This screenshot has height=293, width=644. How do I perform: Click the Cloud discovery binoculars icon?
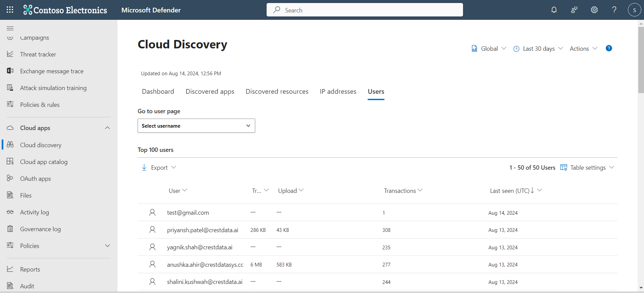pyautogui.click(x=10, y=144)
